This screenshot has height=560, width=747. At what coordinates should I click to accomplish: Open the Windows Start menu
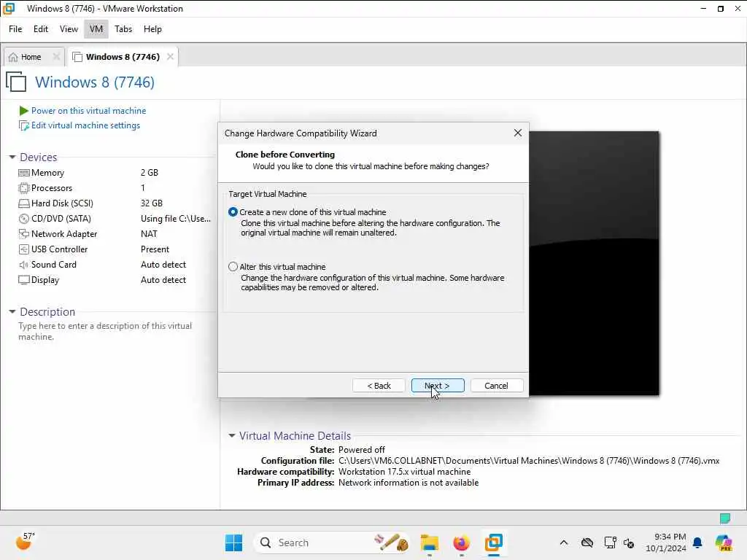pyautogui.click(x=234, y=542)
